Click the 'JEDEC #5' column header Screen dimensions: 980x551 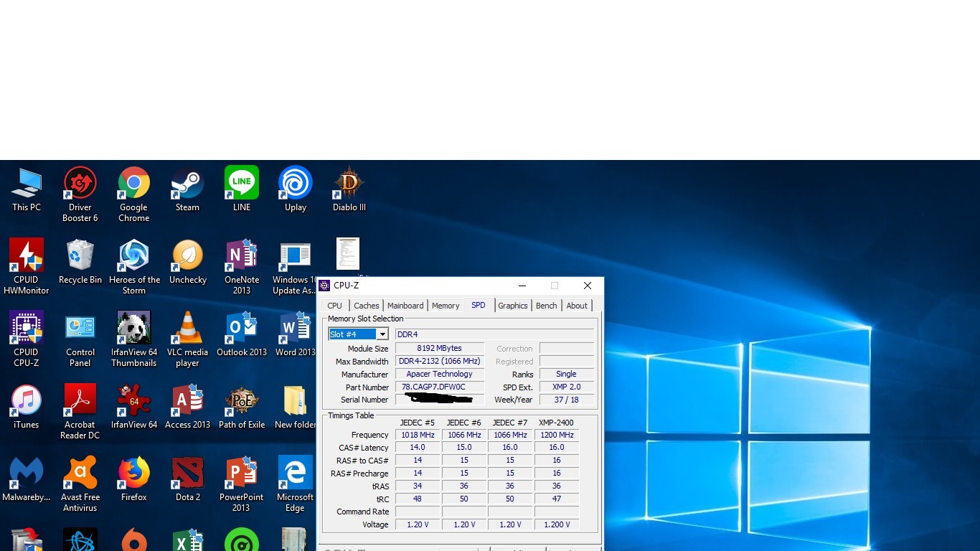[x=418, y=423]
